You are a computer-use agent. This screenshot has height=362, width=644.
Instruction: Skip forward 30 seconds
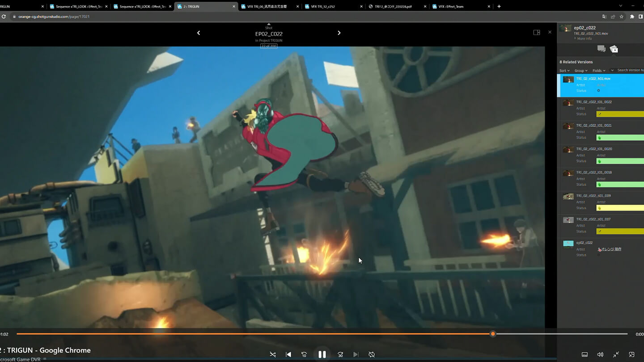pos(340,354)
